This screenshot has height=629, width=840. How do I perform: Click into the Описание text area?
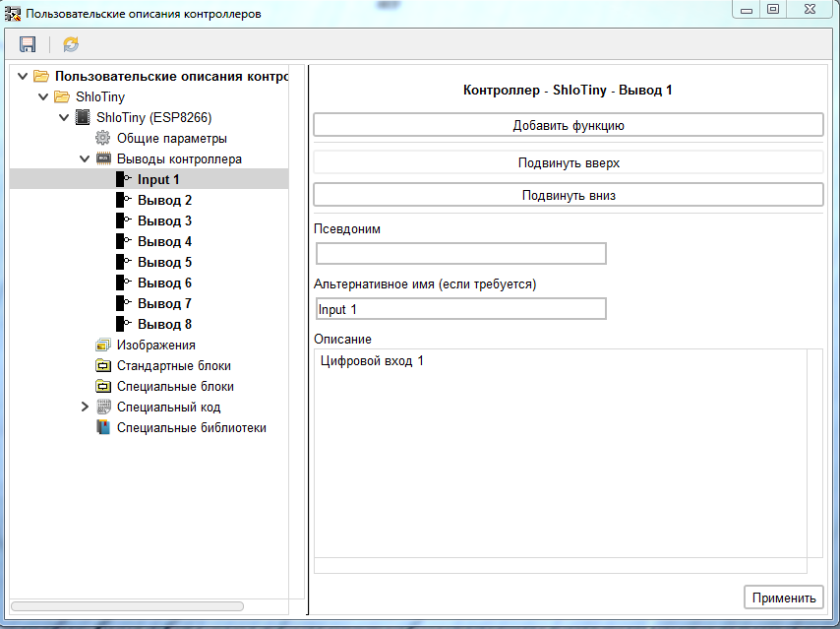(561, 454)
